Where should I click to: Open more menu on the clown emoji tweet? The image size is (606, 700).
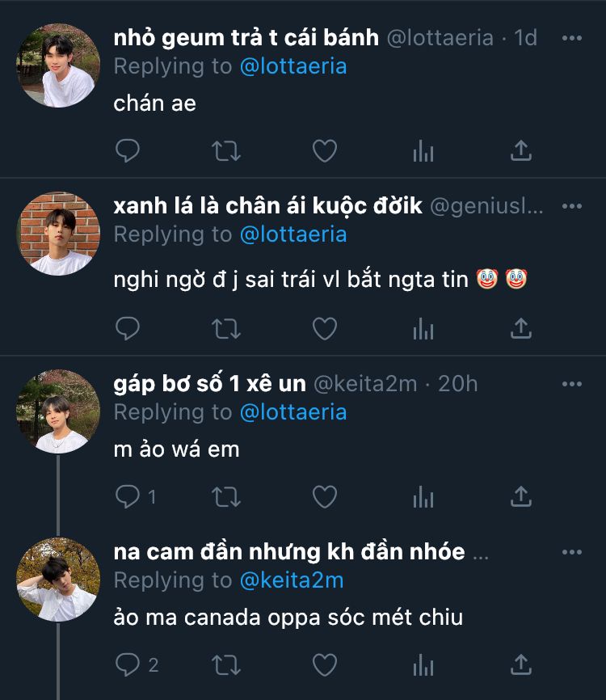[x=571, y=206]
